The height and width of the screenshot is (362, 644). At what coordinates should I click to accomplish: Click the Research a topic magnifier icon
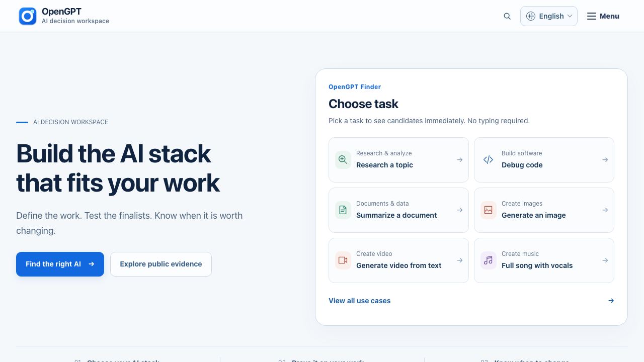pyautogui.click(x=343, y=160)
